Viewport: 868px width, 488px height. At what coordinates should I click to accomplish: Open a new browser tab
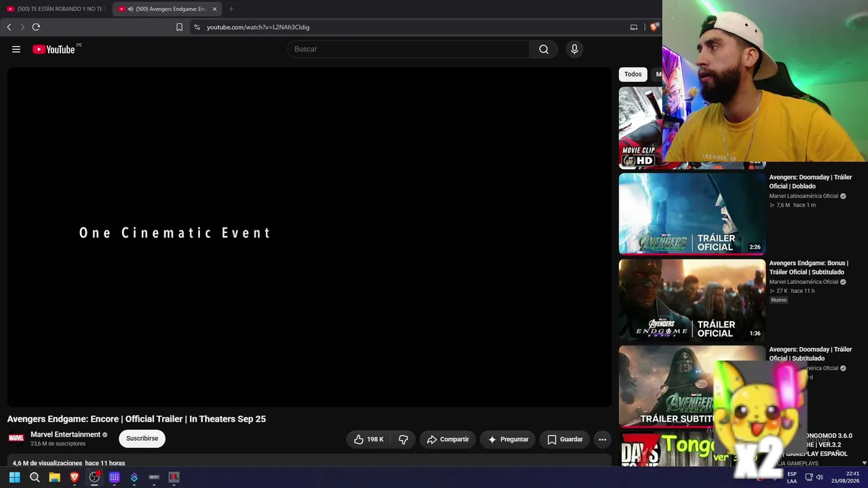[231, 9]
